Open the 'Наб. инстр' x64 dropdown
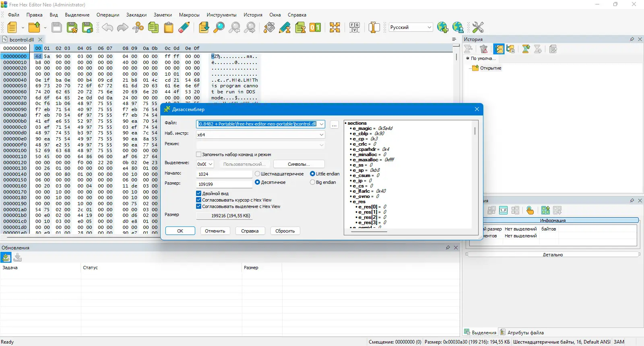The height and width of the screenshot is (346, 644). [x=260, y=135]
